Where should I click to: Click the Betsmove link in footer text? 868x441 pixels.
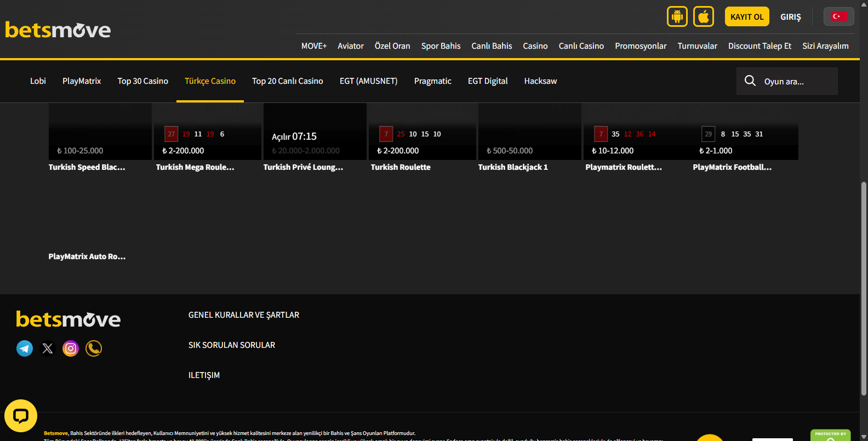56,433
